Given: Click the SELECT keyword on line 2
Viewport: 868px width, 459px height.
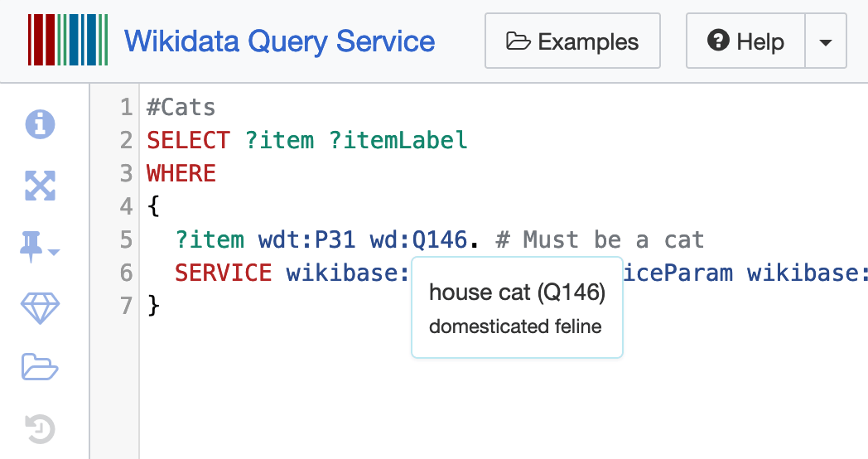Looking at the screenshot, I should click(188, 140).
